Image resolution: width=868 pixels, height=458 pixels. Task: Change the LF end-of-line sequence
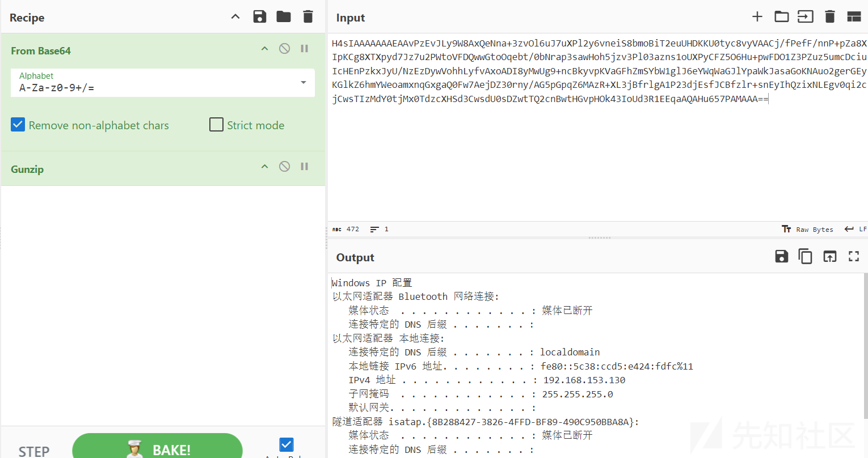point(856,229)
